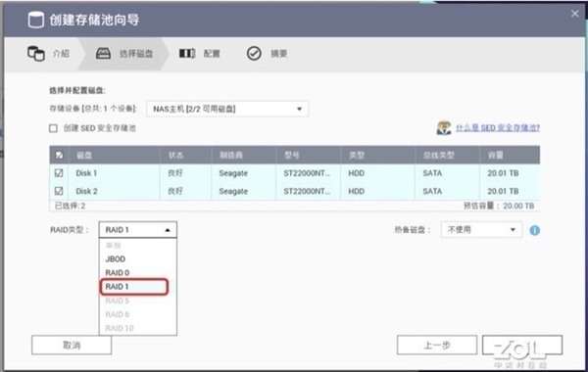The image size is (588, 372).
Task: Click the storage pool cylinder icon in title bar
Action: [x=36, y=20]
